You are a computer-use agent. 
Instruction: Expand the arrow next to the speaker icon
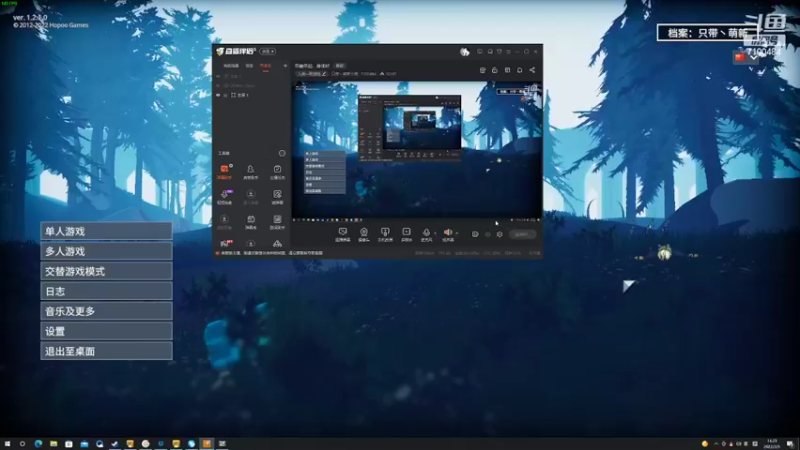(457, 233)
